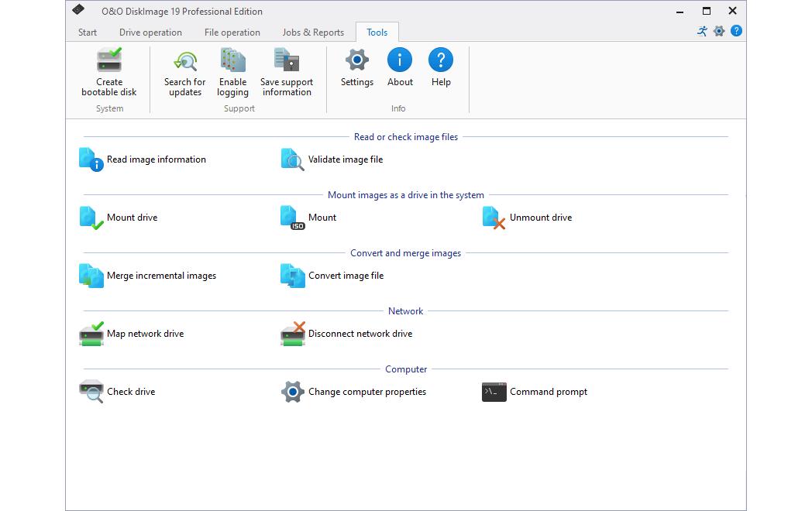812x511 pixels.
Task: Choose the Mount ISO icon
Action: point(293,218)
